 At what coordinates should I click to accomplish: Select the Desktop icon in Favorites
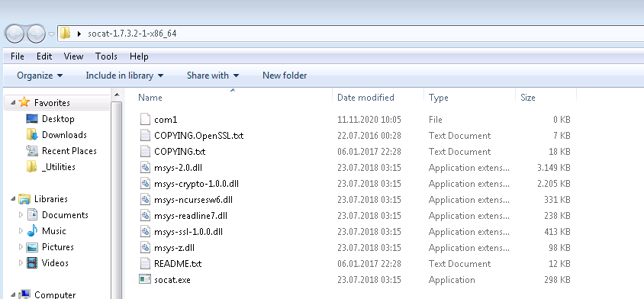(32, 119)
